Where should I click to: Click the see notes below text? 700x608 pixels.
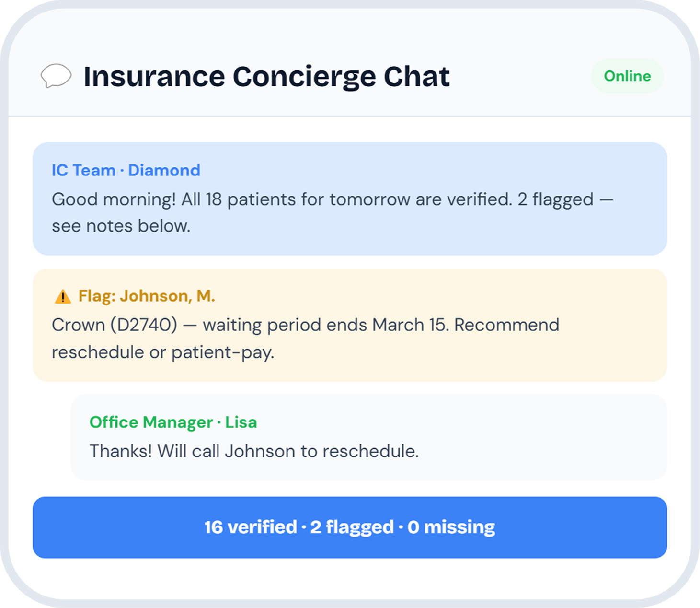point(121,226)
